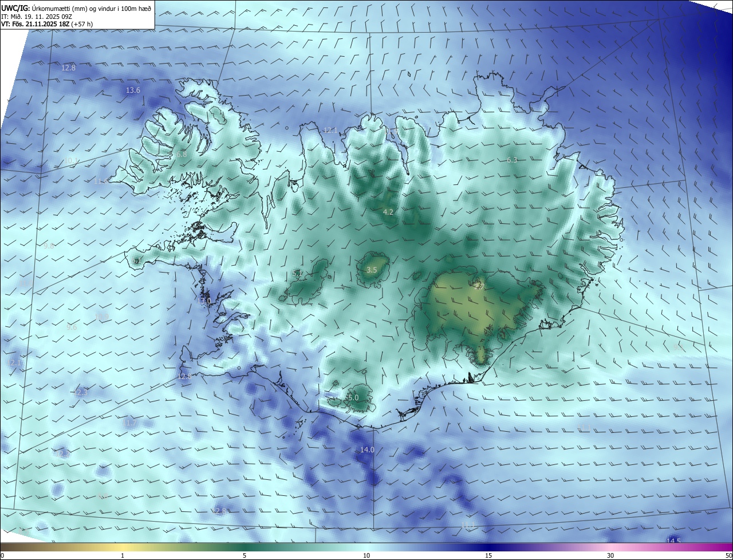The width and height of the screenshot is (733, 560).
Task: Click the 5.1 value label on Langjökull glacier
Action: (x=298, y=274)
